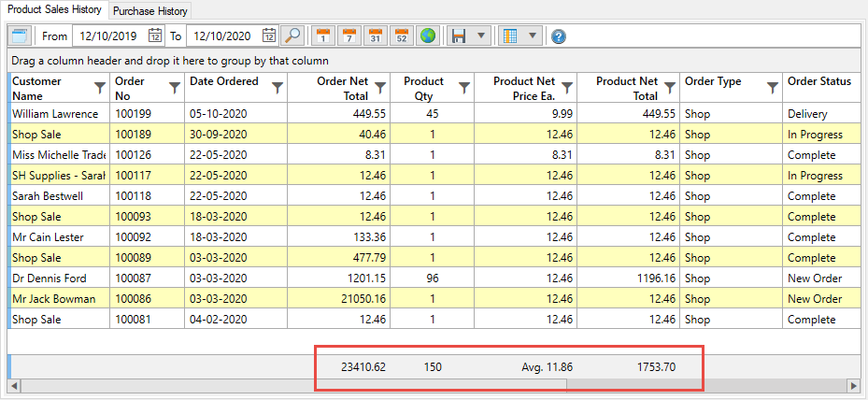The width and height of the screenshot is (868, 400).
Task: Expand the grid columns dropdown arrow
Action: click(x=532, y=36)
